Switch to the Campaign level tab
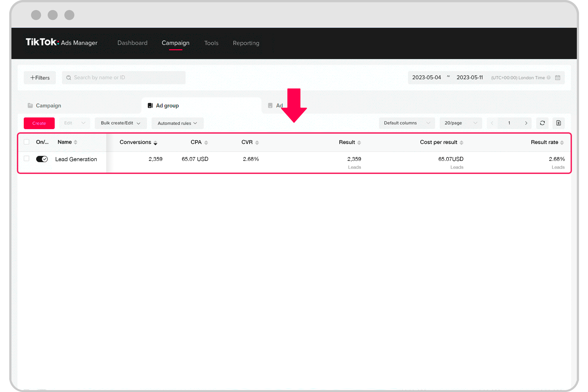 pyautogui.click(x=48, y=106)
